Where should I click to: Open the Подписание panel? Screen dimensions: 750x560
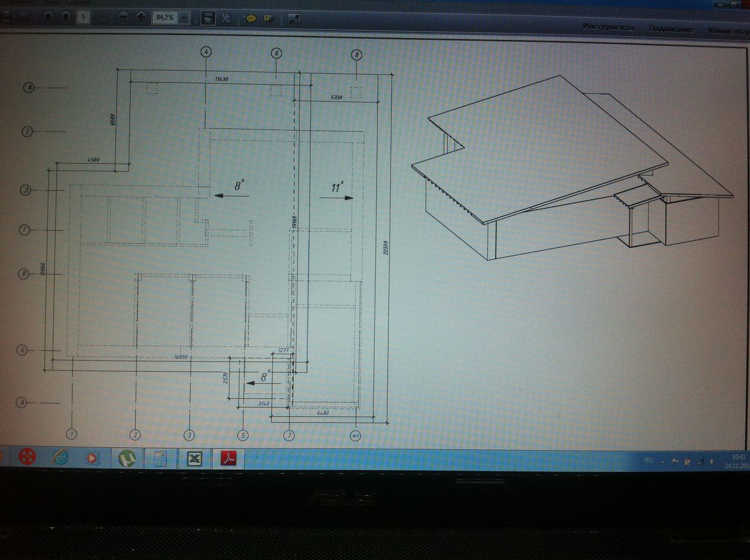point(671,29)
